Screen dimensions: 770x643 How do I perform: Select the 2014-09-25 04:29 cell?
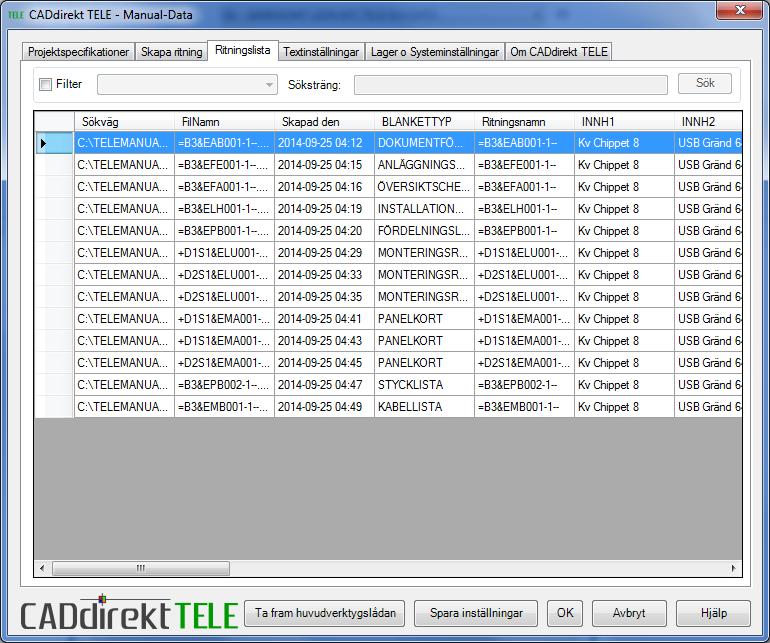click(324, 253)
